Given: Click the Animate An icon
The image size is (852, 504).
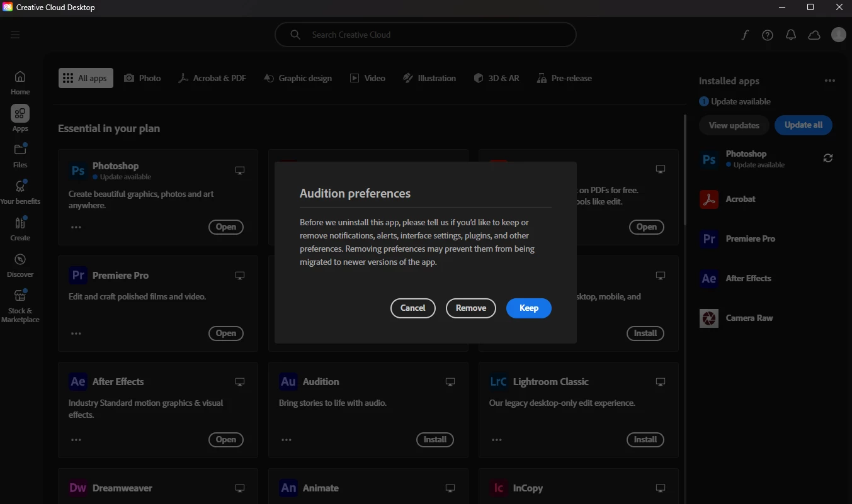Looking at the screenshot, I should pos(288,488).
